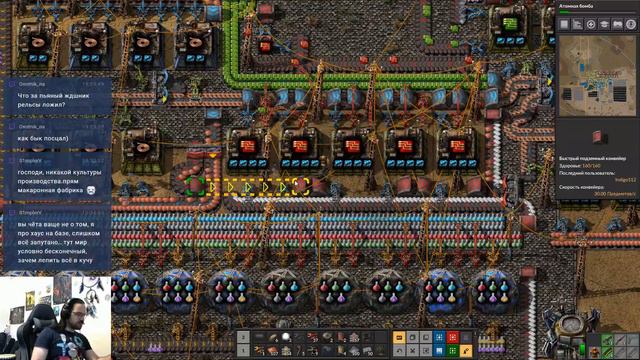Click the grey shortcut right of roboport toggle
This screenshot has height=360, width=640.
pos(413,337)
